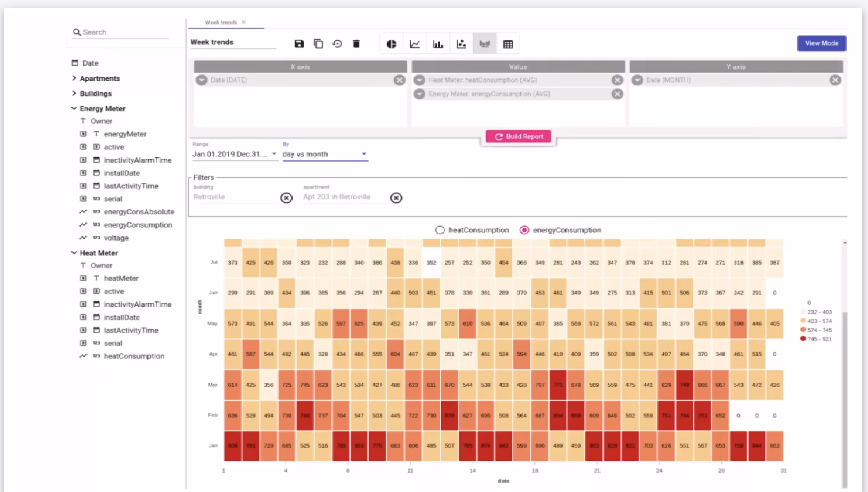Collapse the Heat Meter tree node

coord(74,253)
